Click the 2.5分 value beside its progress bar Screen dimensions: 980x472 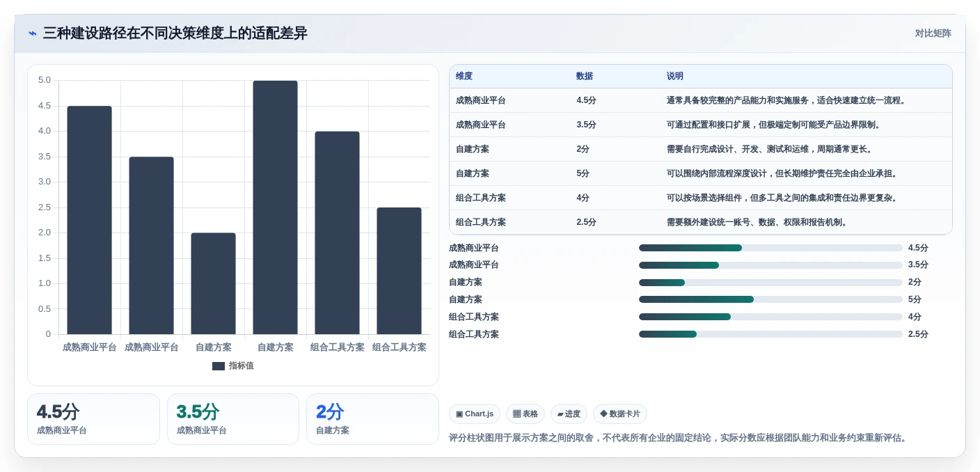918,334
